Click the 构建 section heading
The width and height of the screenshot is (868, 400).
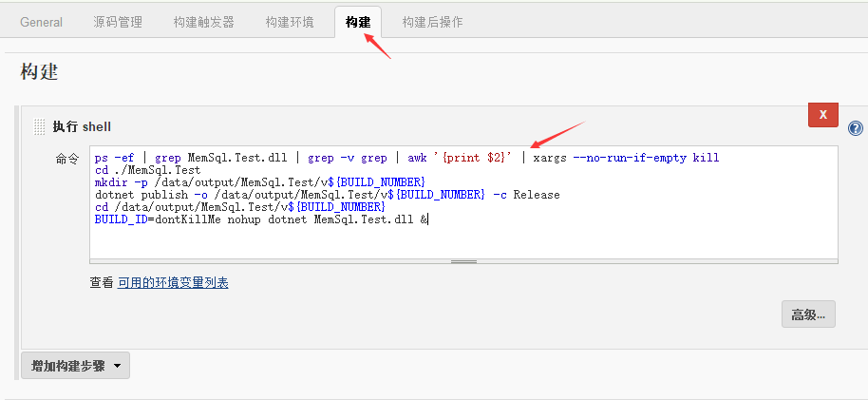point(39,72)
